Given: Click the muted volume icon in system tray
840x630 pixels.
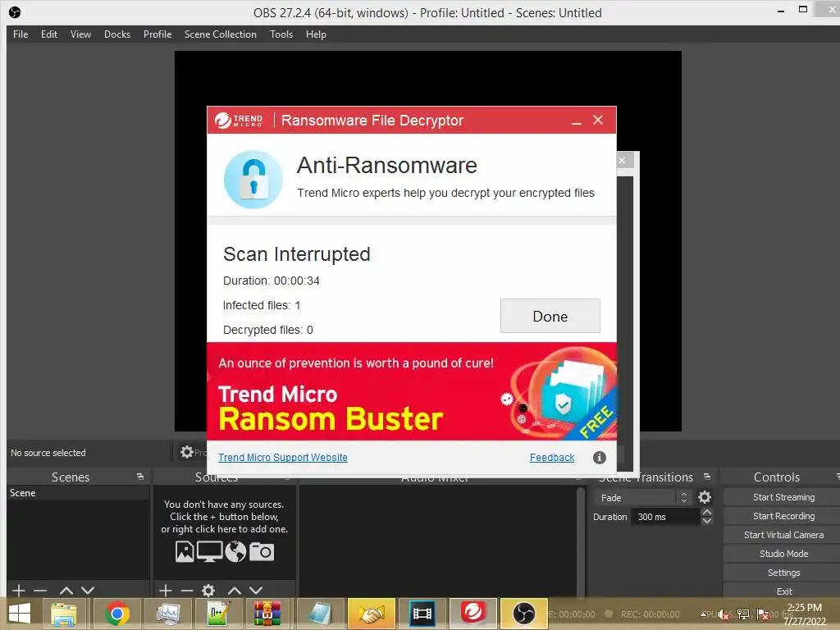Looking at the screenshot, I should pos(724,615).
